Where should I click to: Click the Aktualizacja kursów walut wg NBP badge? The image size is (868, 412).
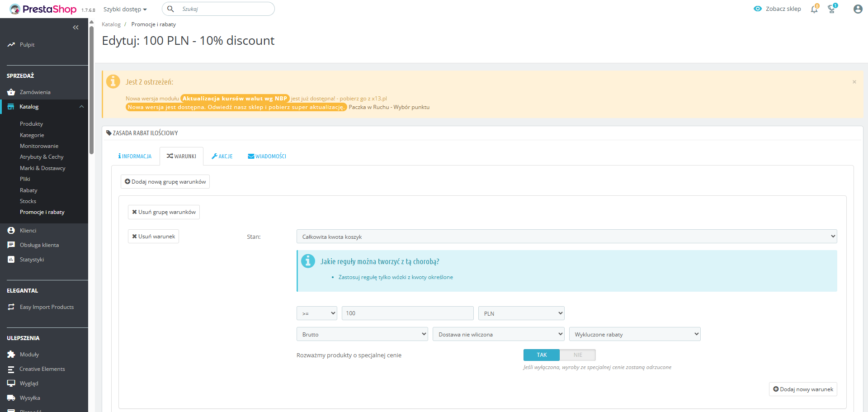pos(235,99)
